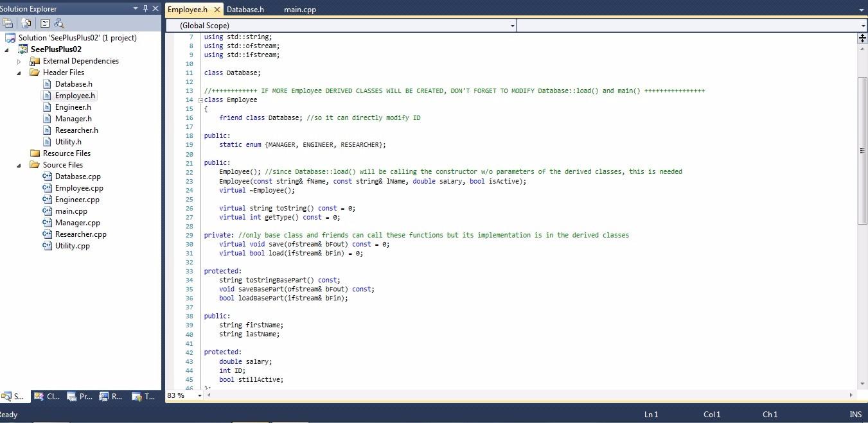
Task: Click code line 'friend class Database;'
Action: tap(260, 118)
